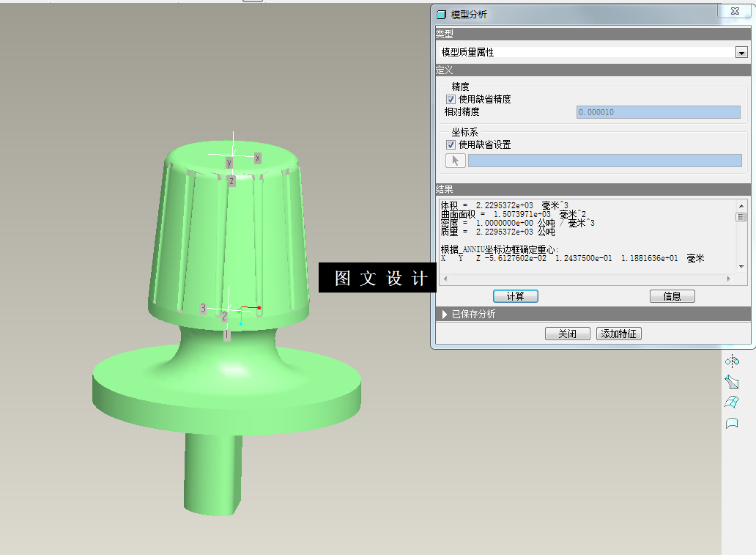Click the 添加特征 button

tap(618, 334)
